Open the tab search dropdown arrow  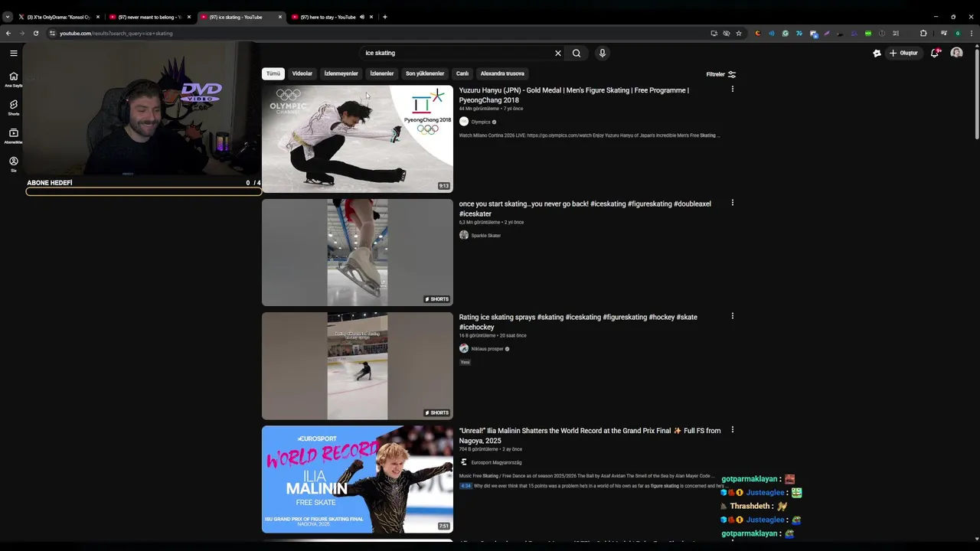pos(8,17)
